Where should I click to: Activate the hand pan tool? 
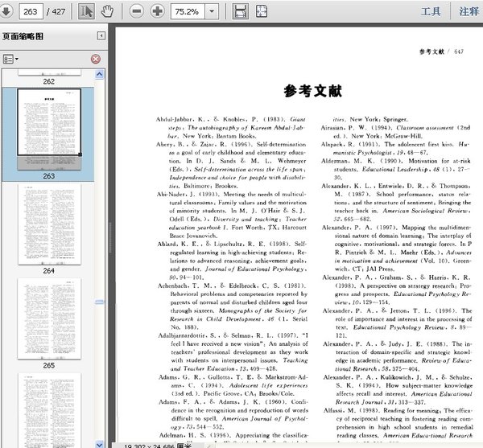pos(107,11)
